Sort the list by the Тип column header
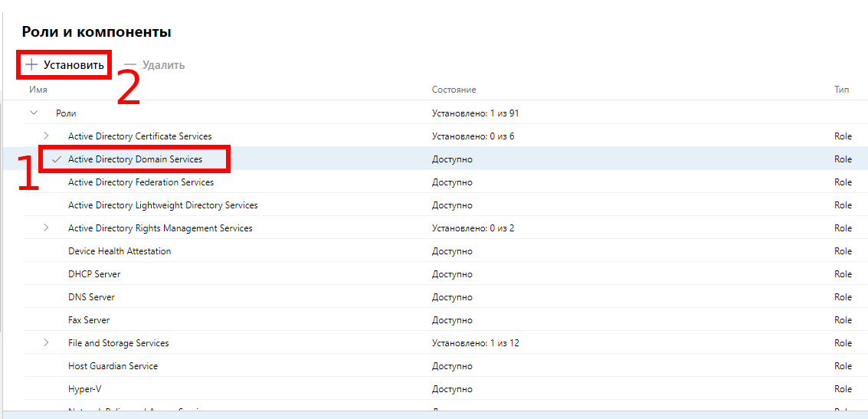This screenshot has height=419, width=868. point(841,90)
